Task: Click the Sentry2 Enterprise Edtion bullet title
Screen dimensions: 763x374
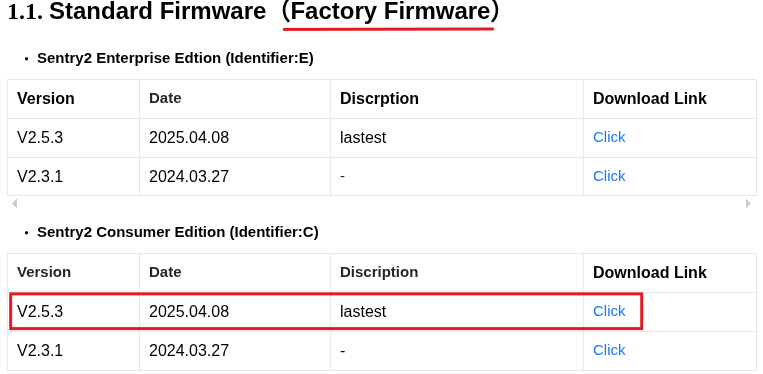Action: pos(175,58)
